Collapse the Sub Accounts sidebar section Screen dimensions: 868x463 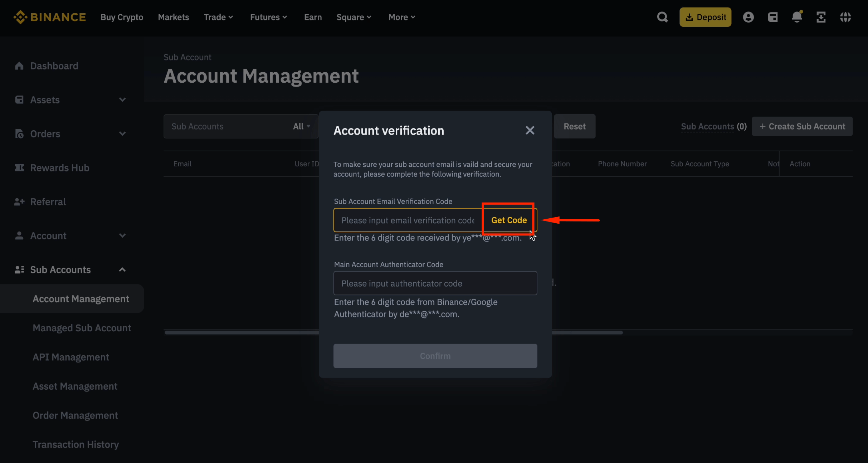122,270
